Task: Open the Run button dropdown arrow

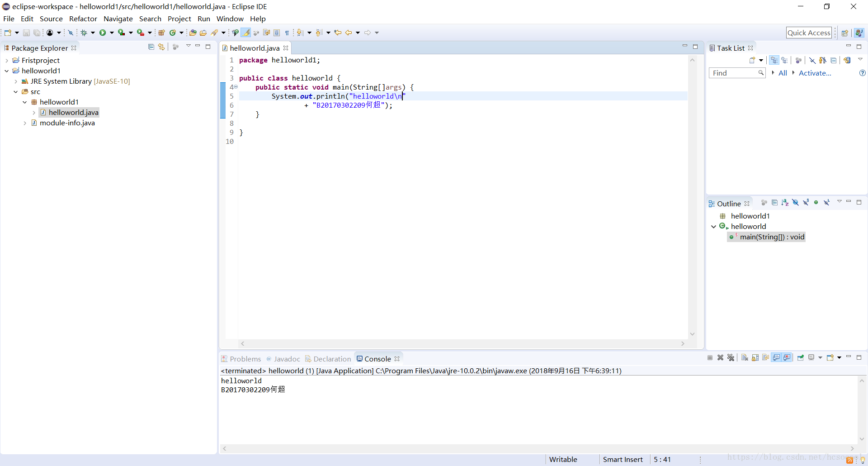Action: [x=112, y=33]
